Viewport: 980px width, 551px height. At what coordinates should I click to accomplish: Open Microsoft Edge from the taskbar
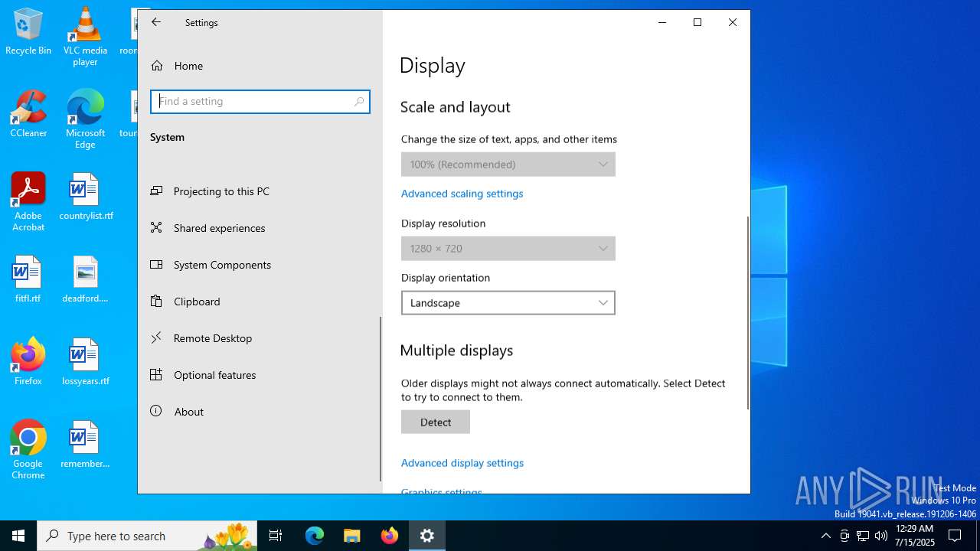coord(315,536)
